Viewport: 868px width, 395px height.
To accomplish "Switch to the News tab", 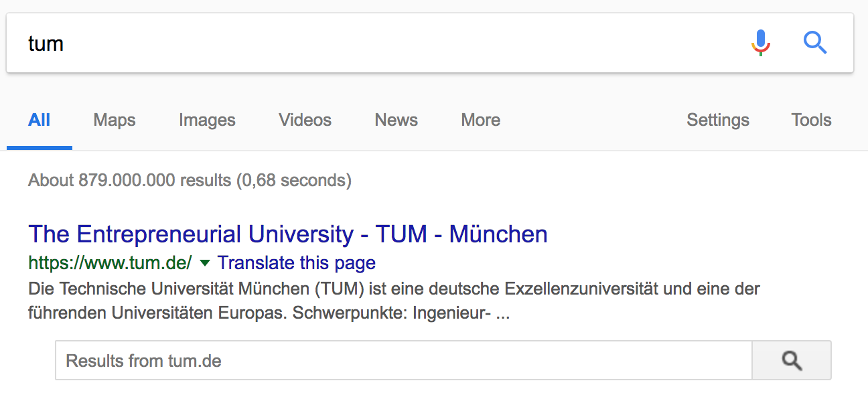I will 396,121.
